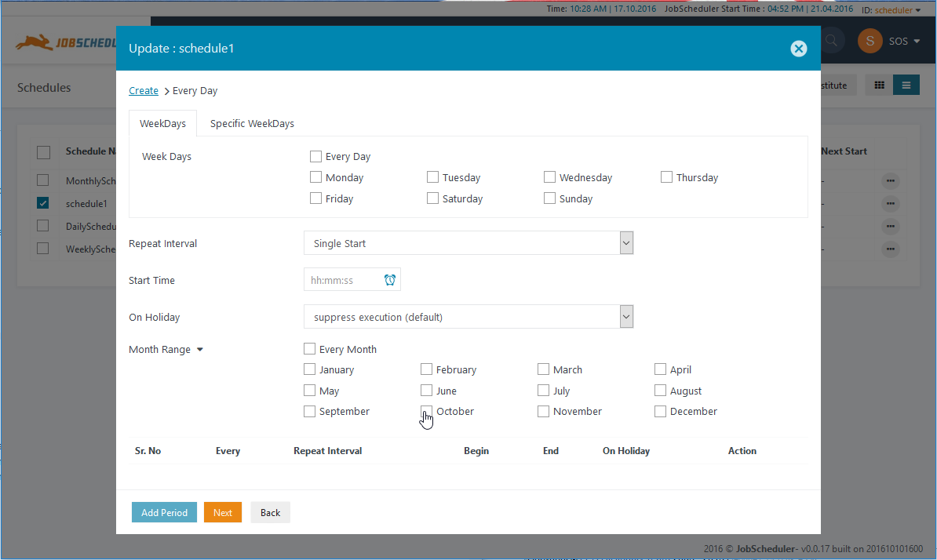Toggle select-all checkbox in Schedules table header

click(44, 152)
